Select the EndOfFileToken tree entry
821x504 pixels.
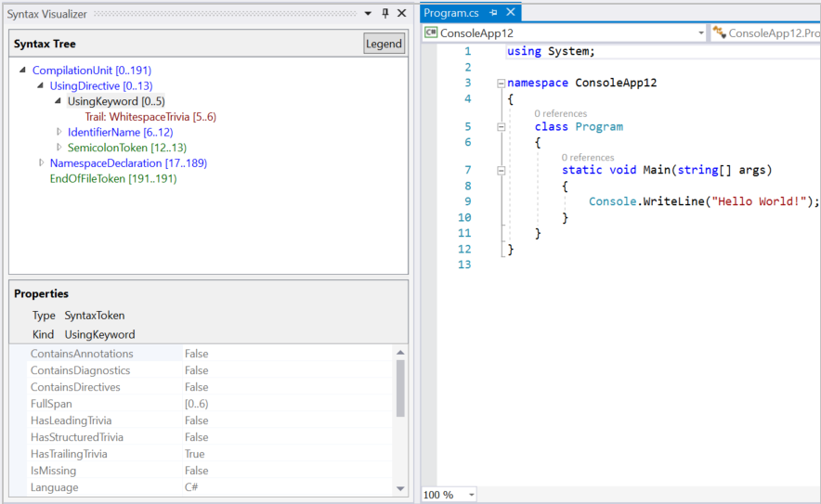pyautogui.click(x=112, y=178)
